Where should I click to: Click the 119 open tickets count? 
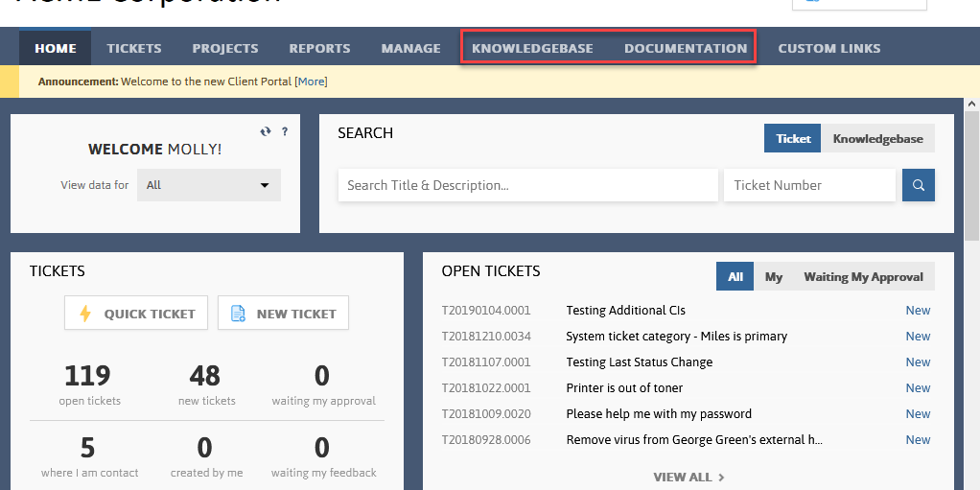87,375
